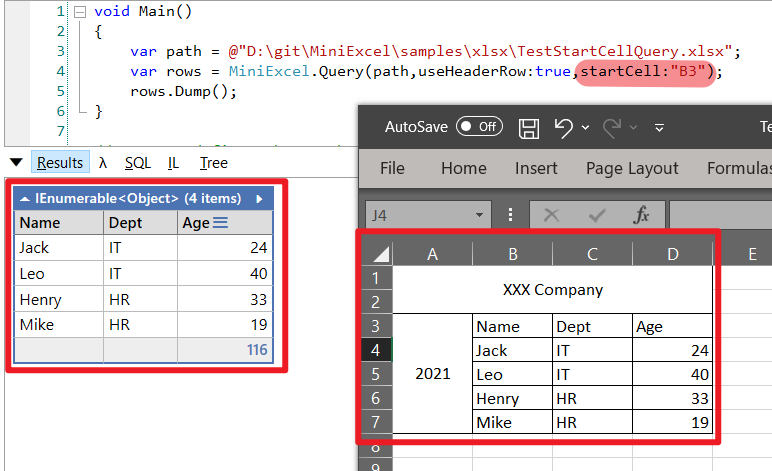Viewport: 772px width, 471px height.
Task: Open the undo history dropdown arrow
Action: [x=584, y=128]
